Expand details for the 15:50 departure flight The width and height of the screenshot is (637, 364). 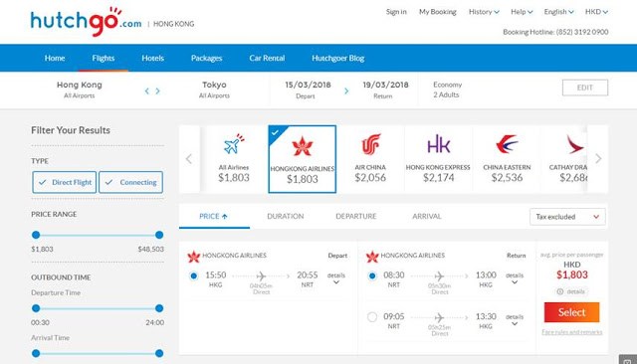pyautogui.click(x=336, y=277)
